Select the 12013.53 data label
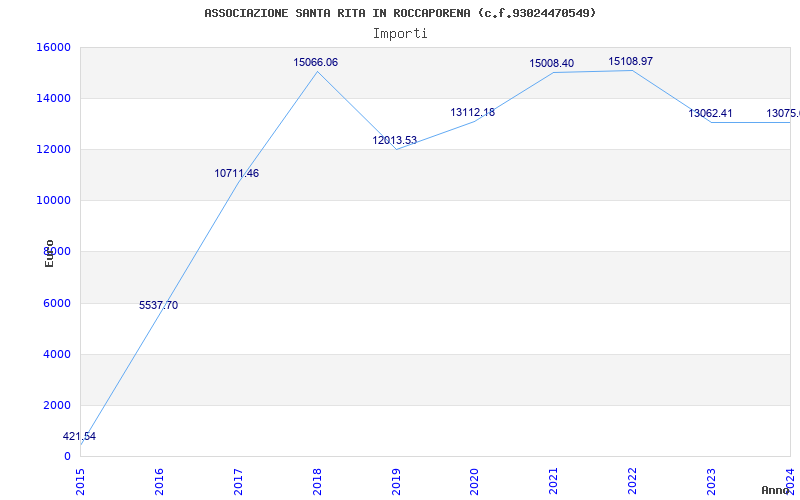The image size is (800, 500). [394, 140]
